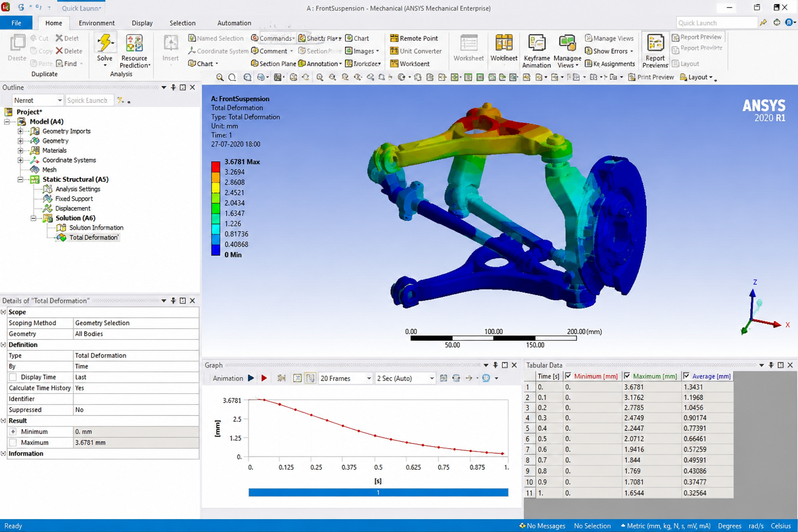Viewport: 798px width, 532px height.
Task: Open Resource Prediction in the Analysis group
Action: pyautogui.click(x=134, y=51)
